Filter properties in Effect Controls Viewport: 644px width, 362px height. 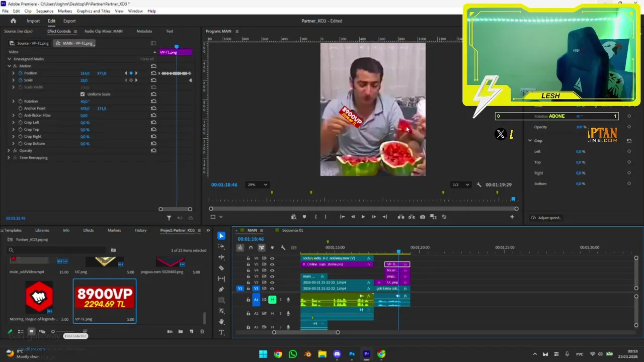click(x=169, y=218)
